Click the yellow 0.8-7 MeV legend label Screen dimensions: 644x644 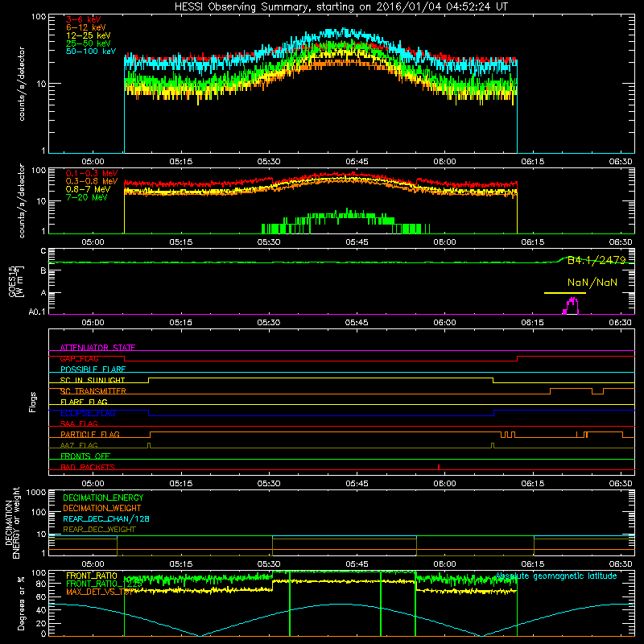tap(88, 189)
